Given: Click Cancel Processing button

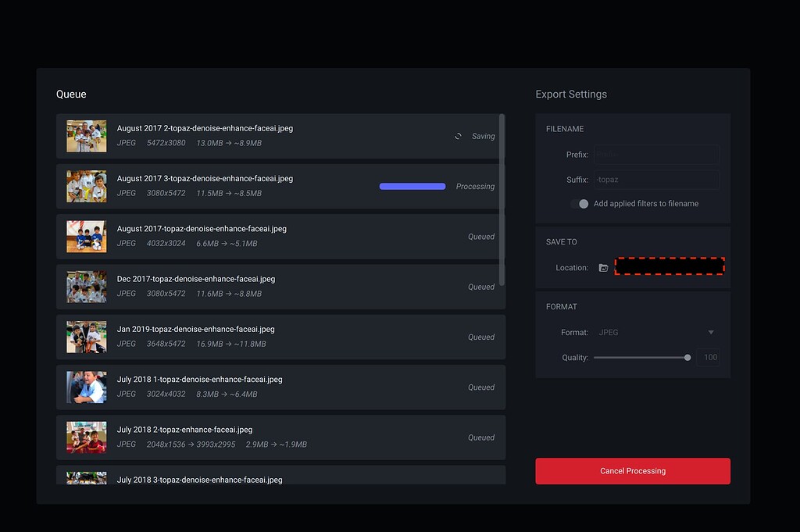Looking at the screenshot, I should pos(633,471).
